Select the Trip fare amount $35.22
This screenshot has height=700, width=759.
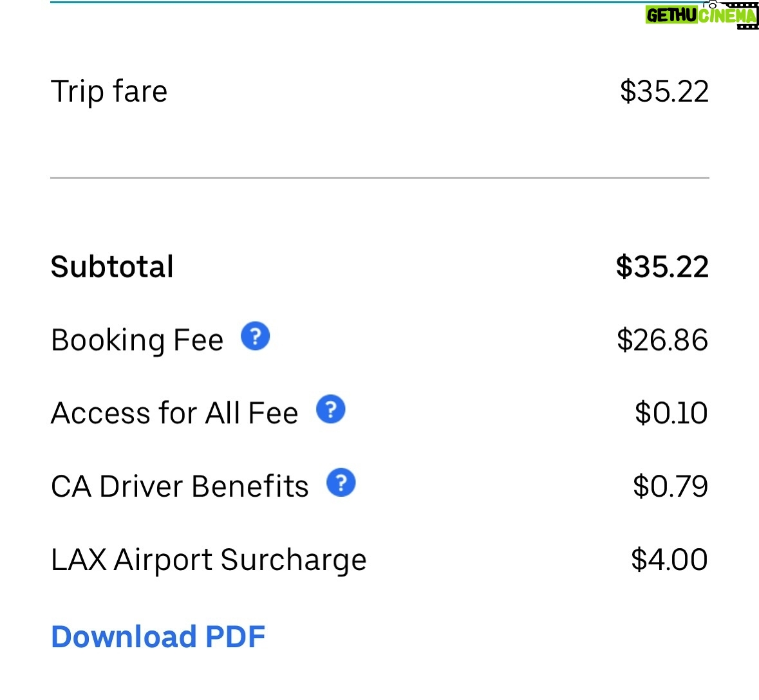pos(664,91)
